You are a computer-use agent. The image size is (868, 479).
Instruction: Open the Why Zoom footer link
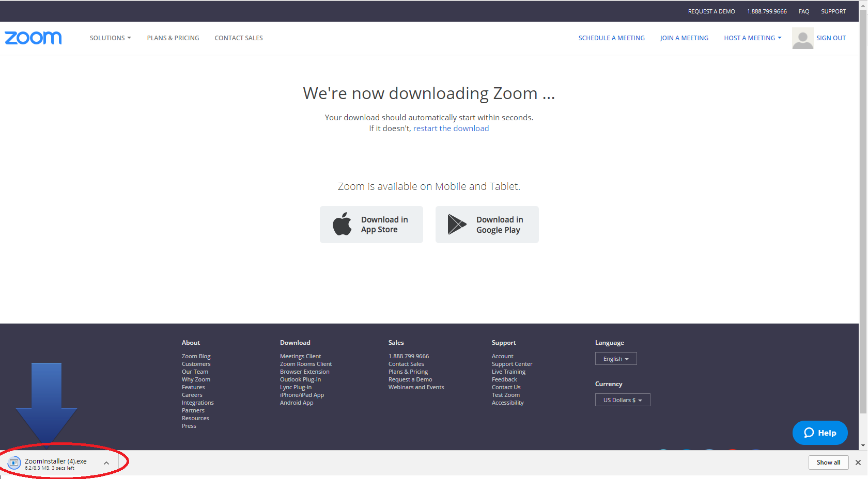click(x=196, y=379)
